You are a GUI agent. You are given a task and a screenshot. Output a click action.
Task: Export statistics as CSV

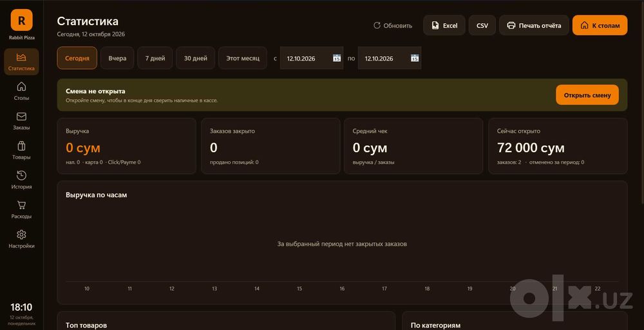(x=482, y=26)
